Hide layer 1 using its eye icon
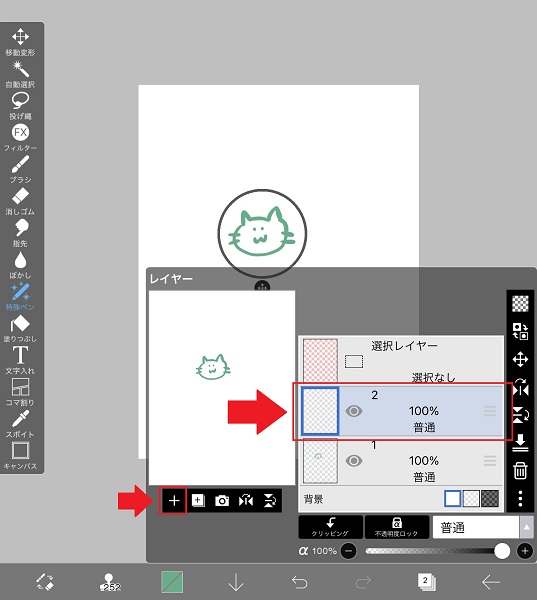The height and width of the screenshot is (600, 537). [x=354, y=461]
